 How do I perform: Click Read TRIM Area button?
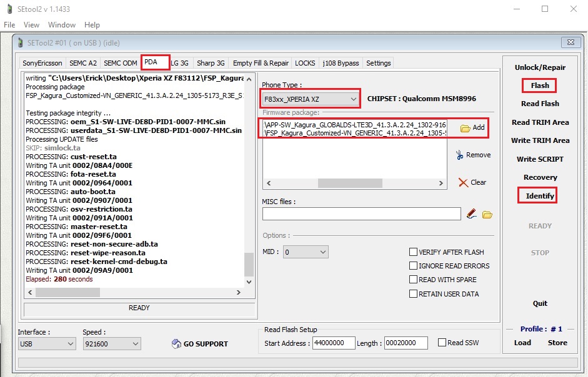(540, 122)
